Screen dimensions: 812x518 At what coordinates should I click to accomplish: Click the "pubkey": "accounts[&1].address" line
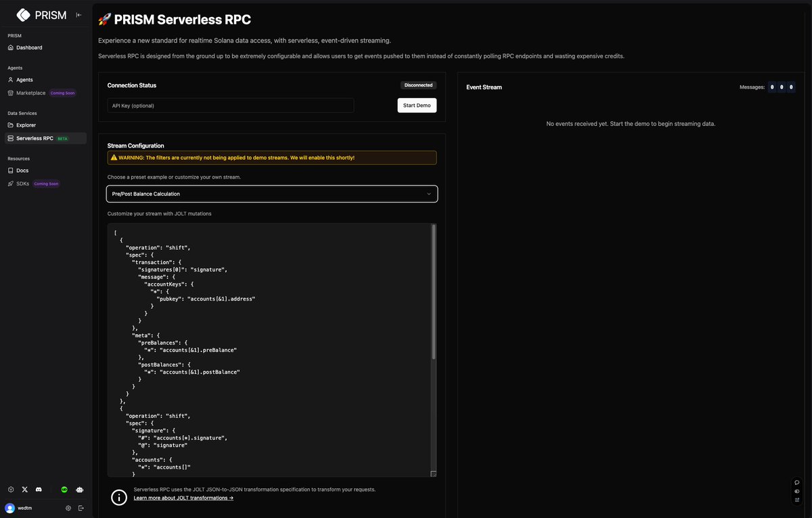pyautogui.click(x=206, y=299)
